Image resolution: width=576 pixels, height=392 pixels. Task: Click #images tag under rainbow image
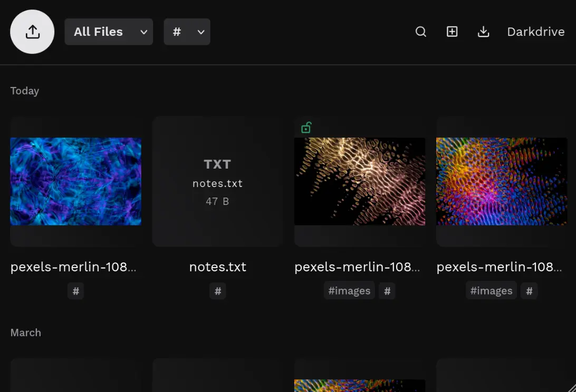491,291
